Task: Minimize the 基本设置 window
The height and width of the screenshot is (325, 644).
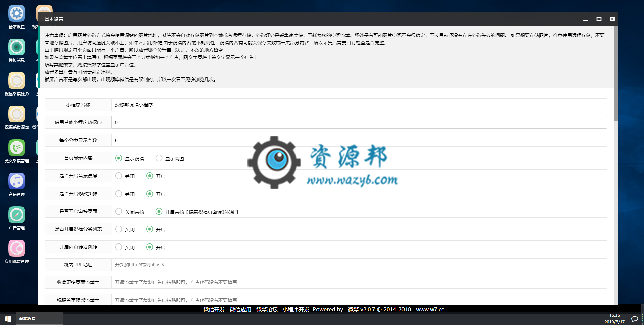Action: (x=586, y=19)
